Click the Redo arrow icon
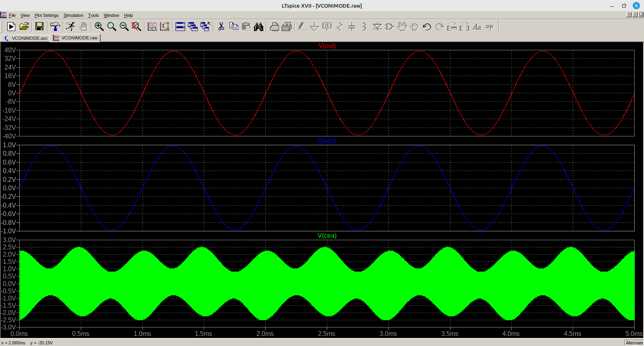The height and width of the screenshot is (346, 644). point(440,27)
